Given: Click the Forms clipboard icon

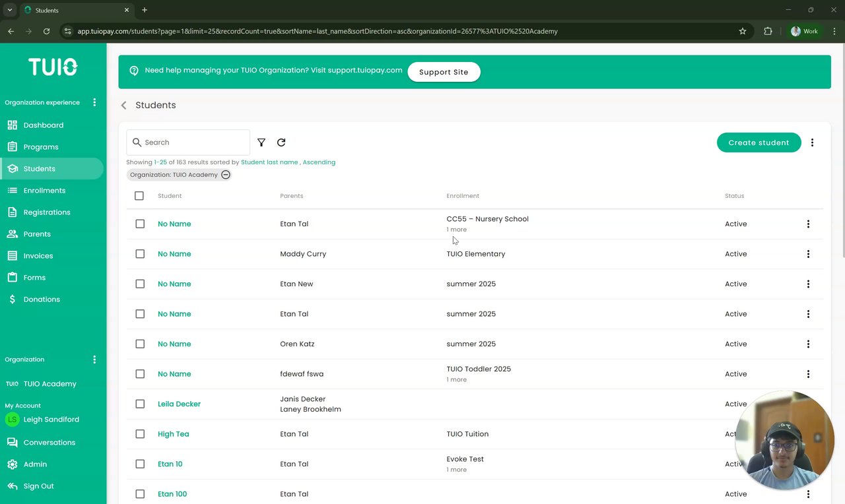Looking at the screenshot, I should click(x=12, y=278).
